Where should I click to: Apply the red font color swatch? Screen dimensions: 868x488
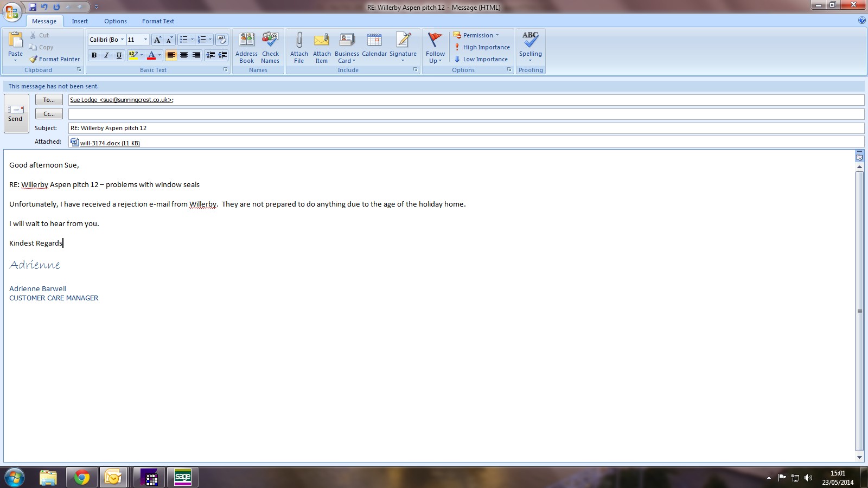(151, 55)
